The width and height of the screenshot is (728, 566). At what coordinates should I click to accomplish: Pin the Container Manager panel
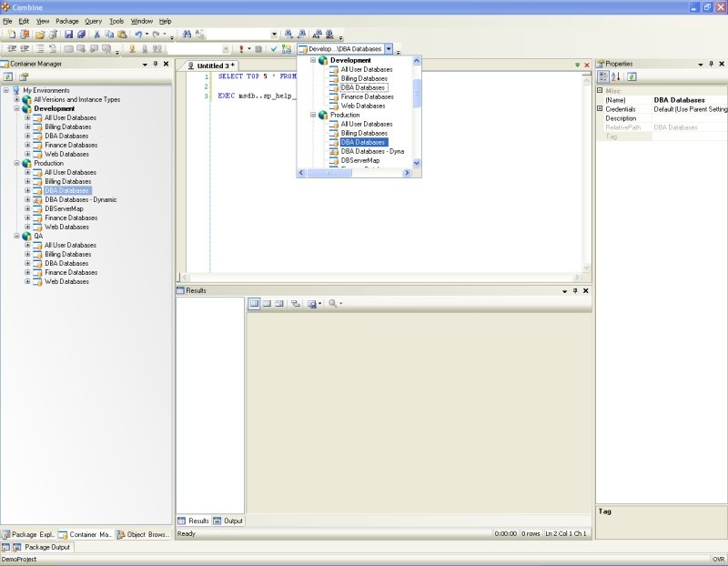point(155,65)
